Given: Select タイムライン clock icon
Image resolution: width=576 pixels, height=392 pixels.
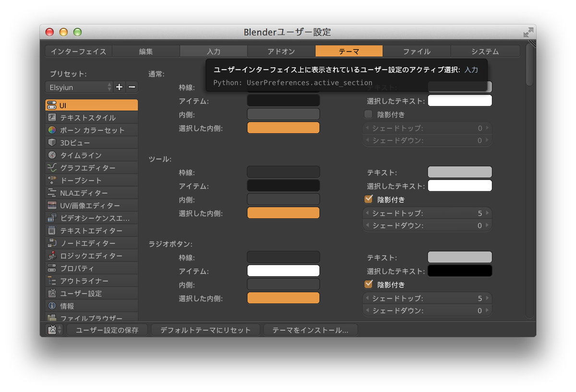Looking at the screenshot, I should tap(52, 155).
